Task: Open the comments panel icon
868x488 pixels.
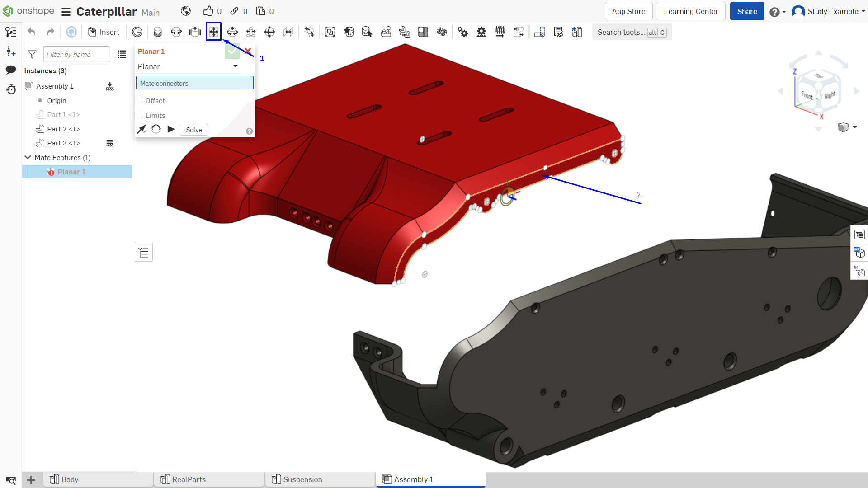Action: pyautogui.click(x=11, y=70)
